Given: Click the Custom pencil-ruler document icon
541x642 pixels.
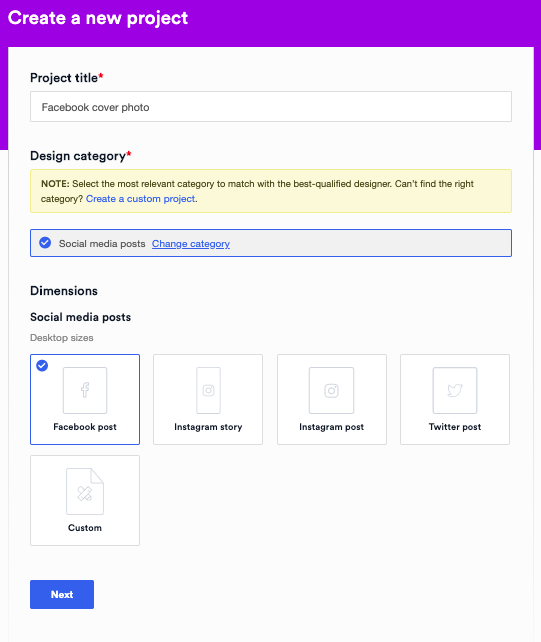Looking at the screenshot, I should (x=85, y=491).
